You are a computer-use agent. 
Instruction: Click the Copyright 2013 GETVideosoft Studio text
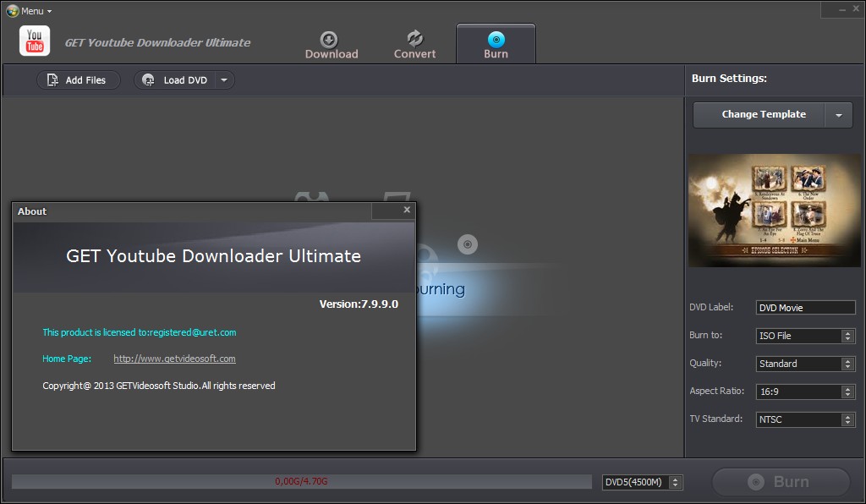[x=158, y=386]
